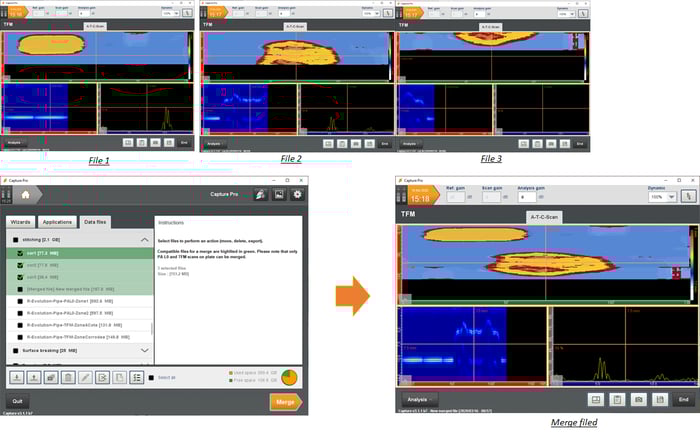Open Analysis menu in Merge file window

click(x=420, y=400)
